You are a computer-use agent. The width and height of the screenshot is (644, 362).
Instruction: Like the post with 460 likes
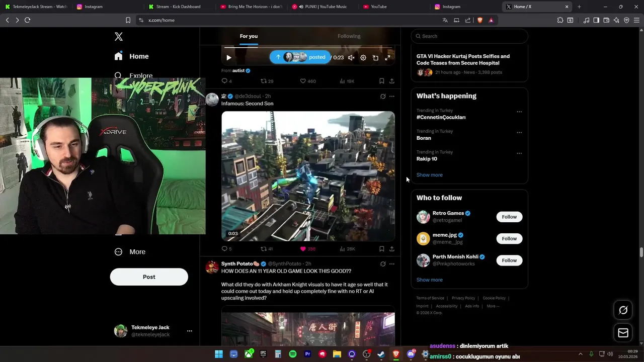click(308, 81)
